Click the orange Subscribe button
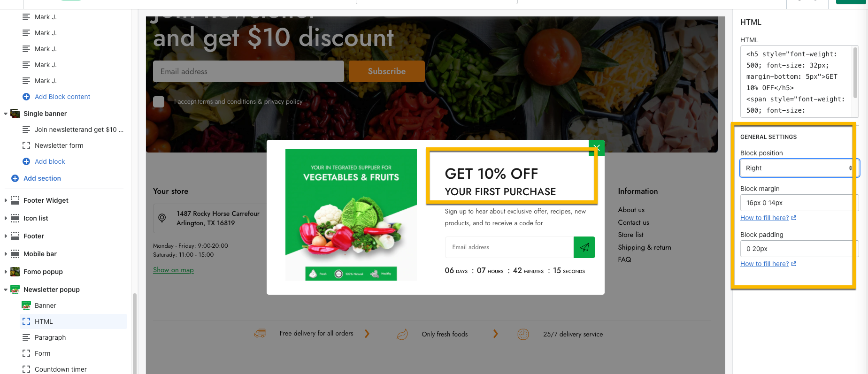Viewport: 868px width, 374px height. (387, 71)
